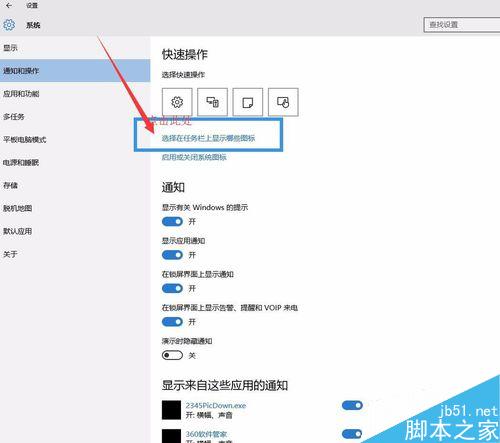The width and height of the screenshot is (500, 443).
Task: Turn off notifications for 2345PicDown.exe
Action: (x=352, y=405)
